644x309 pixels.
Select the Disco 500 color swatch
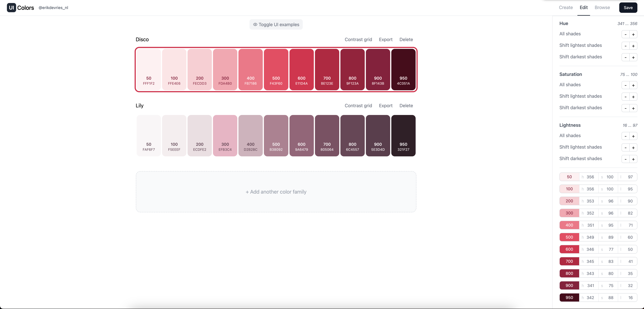click(276, 69)
